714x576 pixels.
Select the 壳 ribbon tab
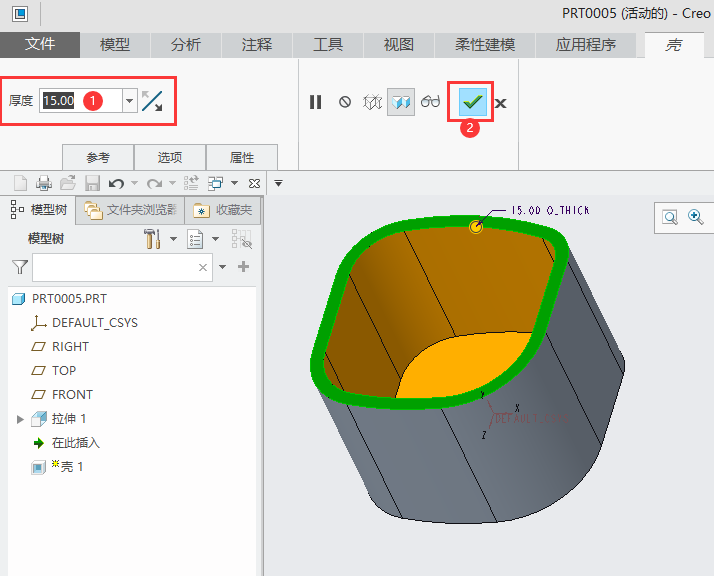(674, 45)
